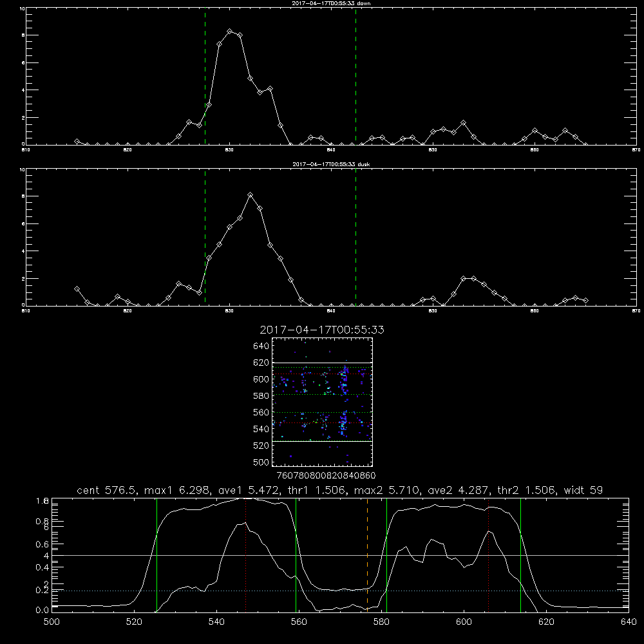Select y-axis label 620 on the image panel
Image resolution: width=644 pixels, height=644 pixels.
(x=261, y=363)
